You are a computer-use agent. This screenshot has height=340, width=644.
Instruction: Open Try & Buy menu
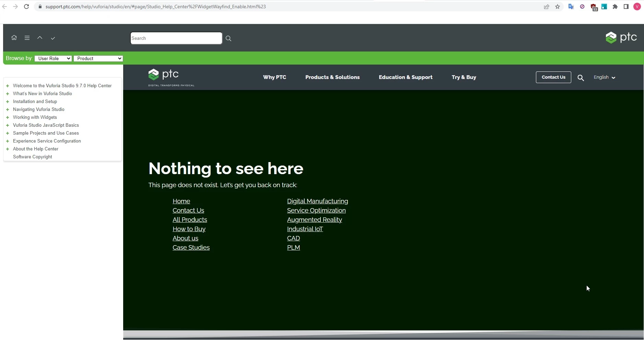point(464,77)
